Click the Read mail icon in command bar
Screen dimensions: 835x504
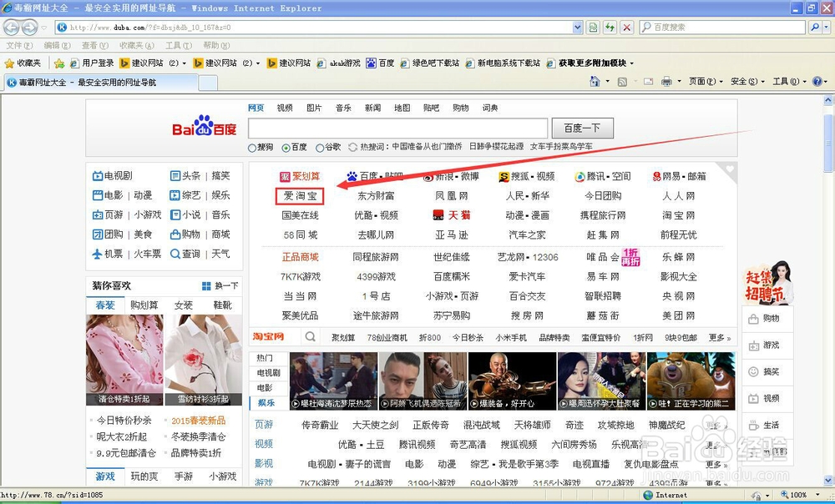coord(648,82)
